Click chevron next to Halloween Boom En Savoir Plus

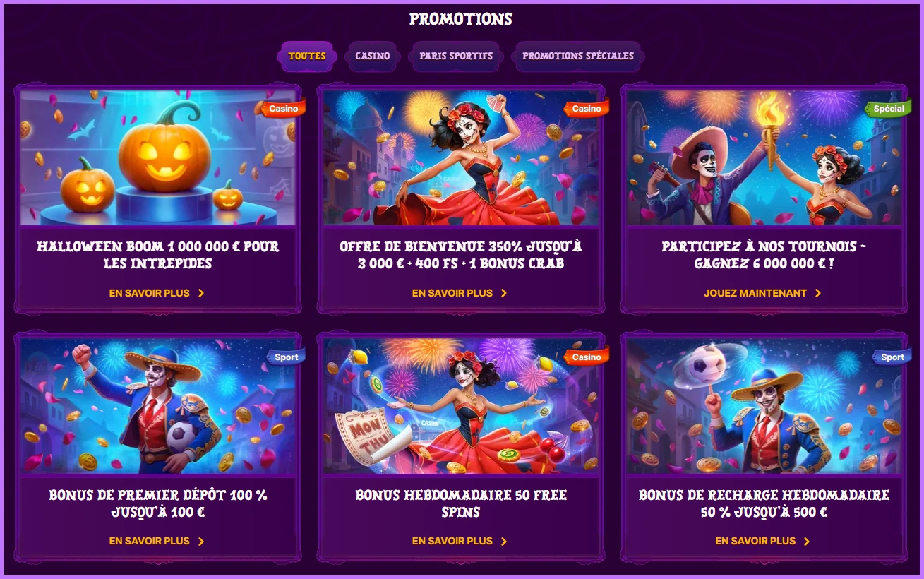tap(201, 293)
